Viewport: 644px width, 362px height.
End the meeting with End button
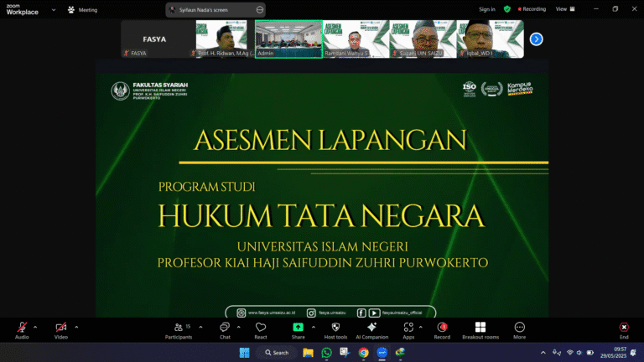click(624, 328)
